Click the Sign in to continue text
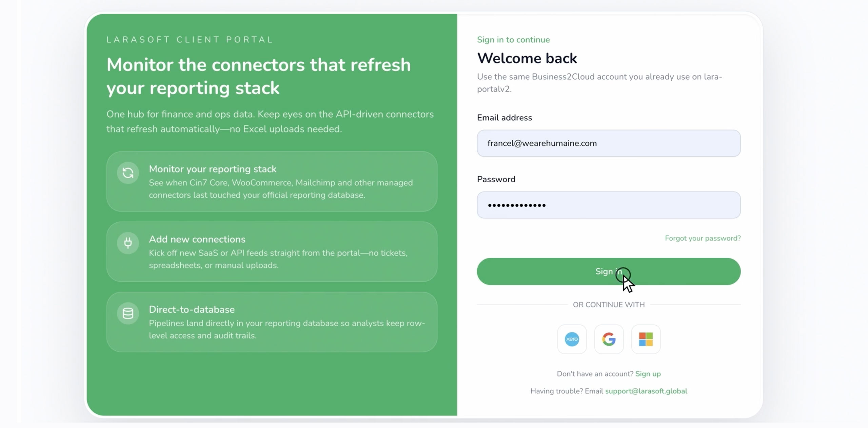Screen dimensions: 868x428 pyautogui.click(x=513, y=40)
